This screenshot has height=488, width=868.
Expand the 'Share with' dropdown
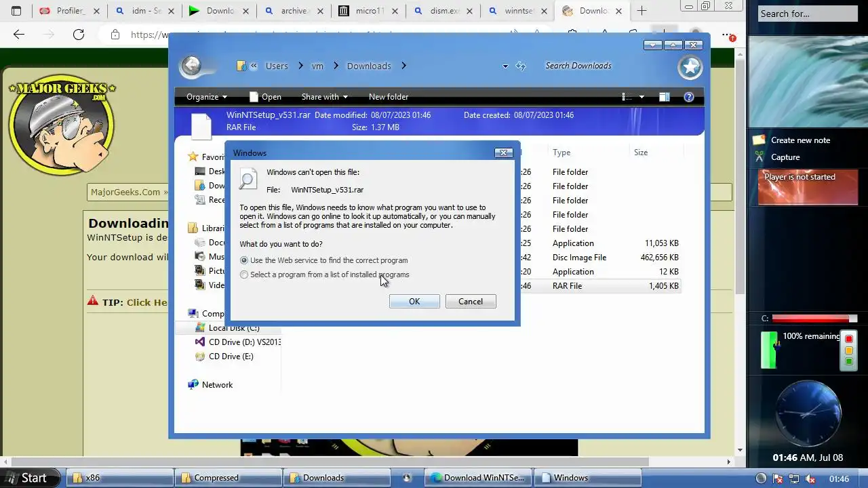(325, 97)
